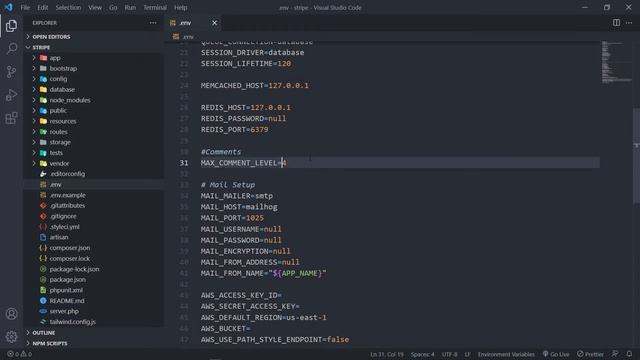Click the Prettier status item
Screen dimensions: 640x360
[x=590, y=354]
